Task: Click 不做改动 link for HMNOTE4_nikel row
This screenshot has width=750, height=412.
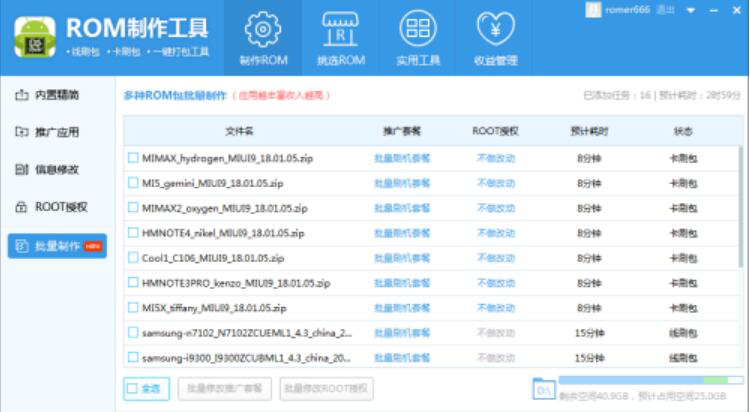Action: pos(496,233)
